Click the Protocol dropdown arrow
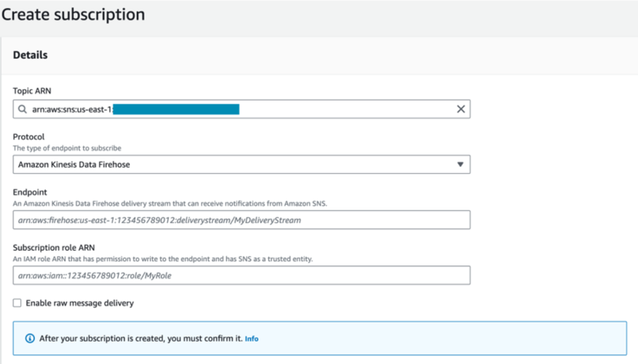This screenshot has width=638, height=364. (x=460, y=165)
